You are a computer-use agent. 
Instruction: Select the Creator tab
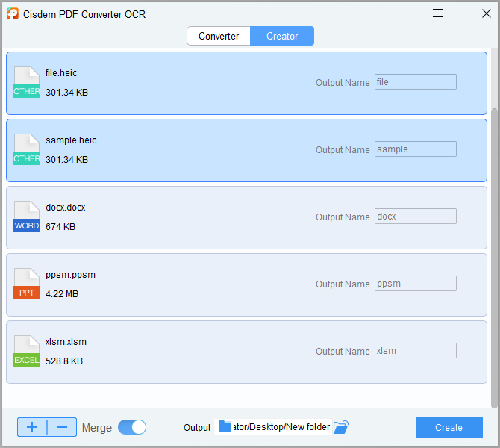282,36
